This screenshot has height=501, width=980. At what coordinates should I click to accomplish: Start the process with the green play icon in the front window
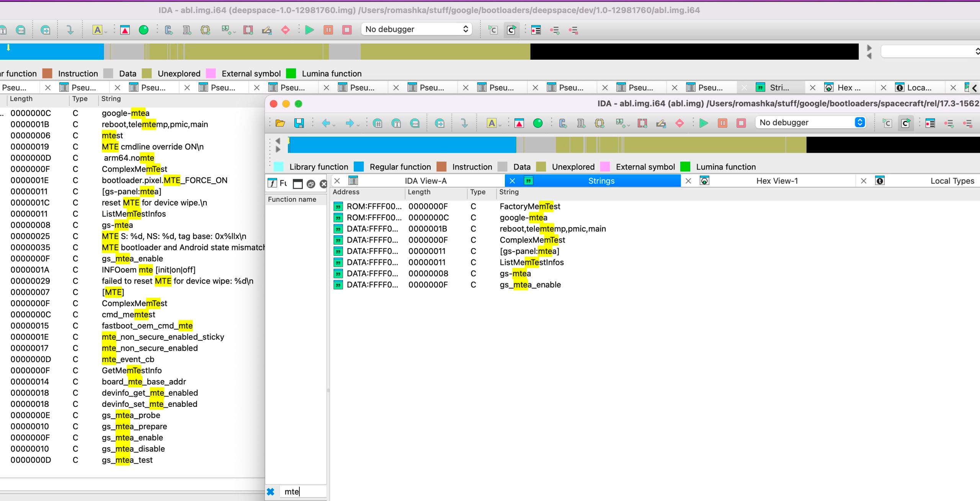coord(703,123)
